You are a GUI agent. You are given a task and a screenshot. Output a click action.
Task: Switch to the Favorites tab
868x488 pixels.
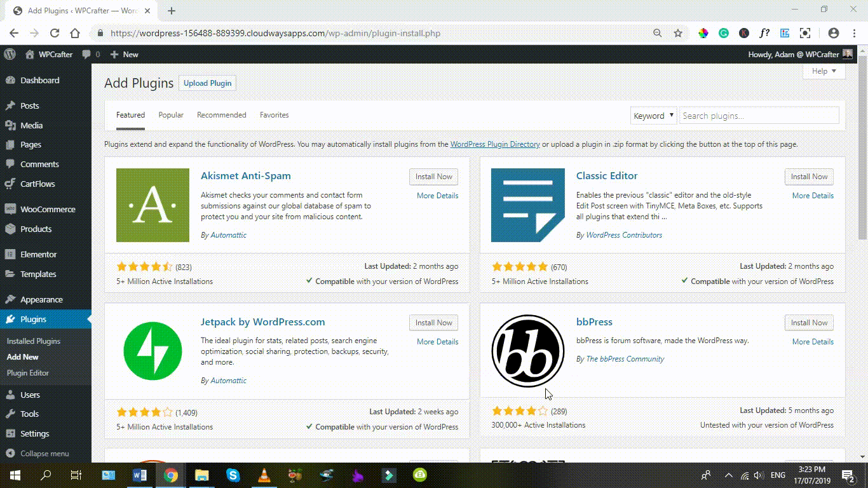click(x=274, y=115)
